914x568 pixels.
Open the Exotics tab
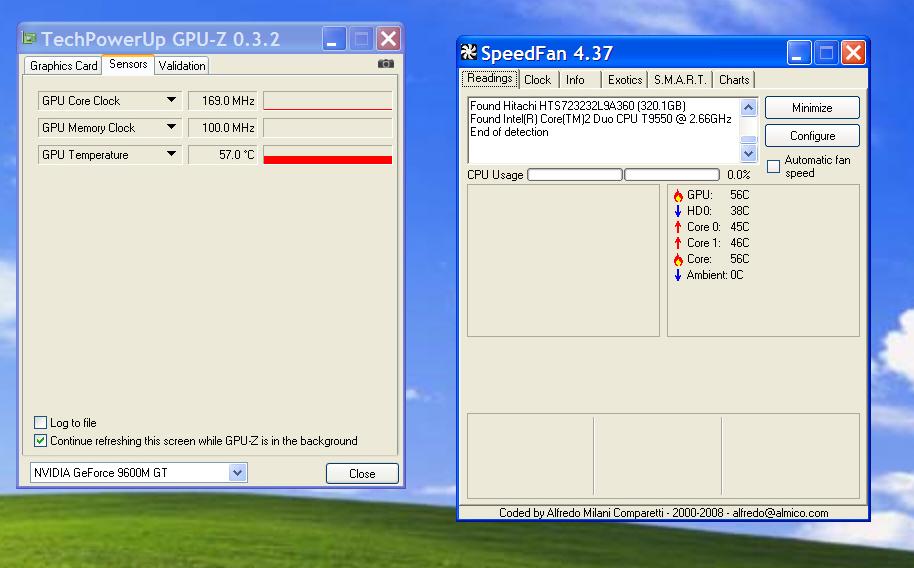click(625, 80)
